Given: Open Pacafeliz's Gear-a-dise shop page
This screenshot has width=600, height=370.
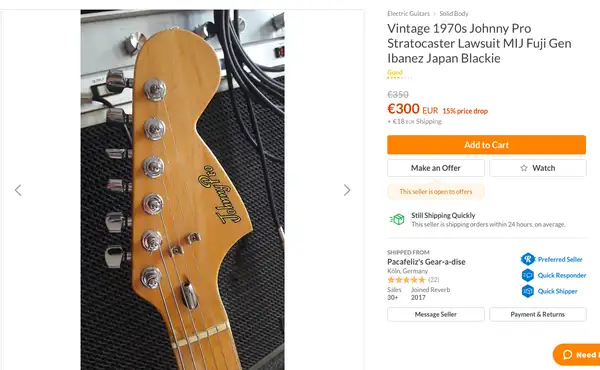Looking at the screenshot, I should (426, 262).
